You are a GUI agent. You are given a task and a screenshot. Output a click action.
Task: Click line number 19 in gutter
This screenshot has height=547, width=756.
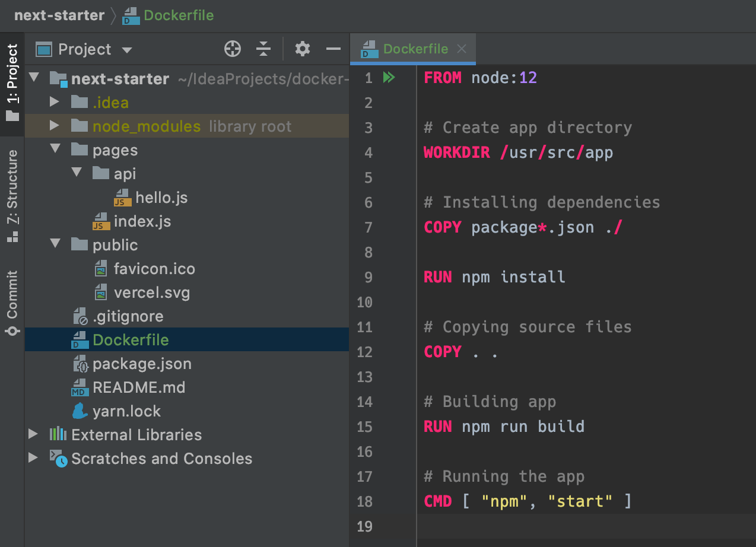[364, 526]
